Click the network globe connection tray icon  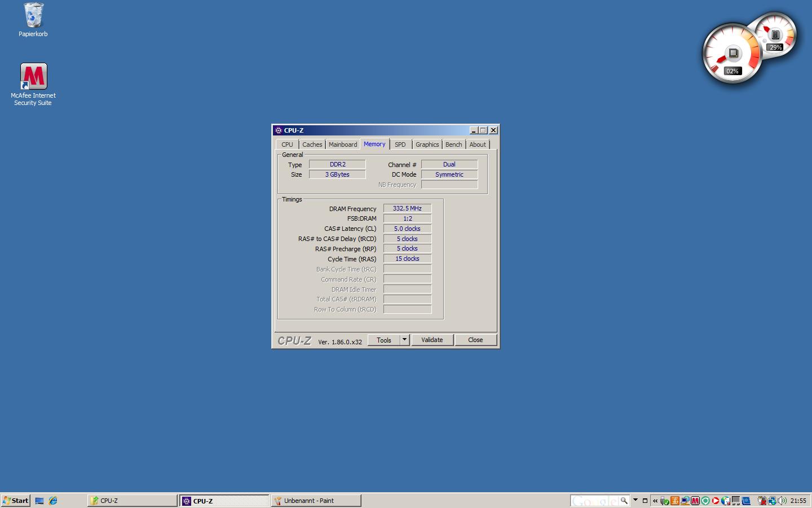pos(771,501)
